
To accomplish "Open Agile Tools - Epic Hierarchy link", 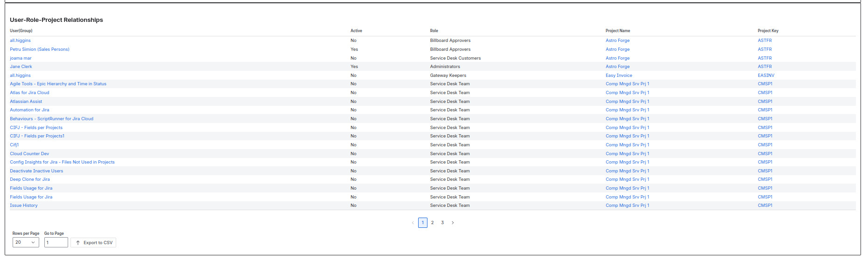I will coord(58,84).
